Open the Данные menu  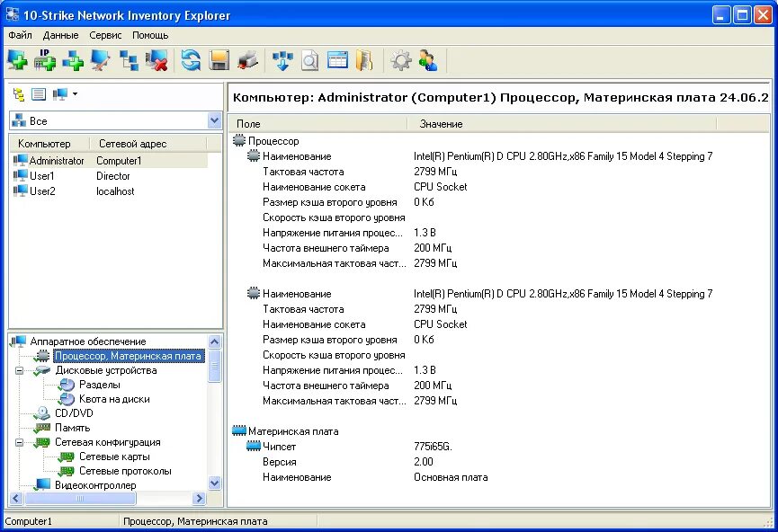(x=60, y=35)
